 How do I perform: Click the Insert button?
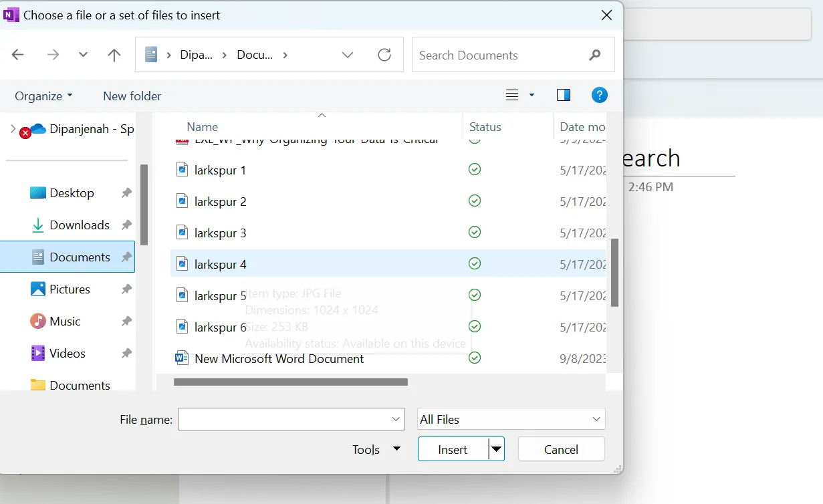click(x=453, y=449)
